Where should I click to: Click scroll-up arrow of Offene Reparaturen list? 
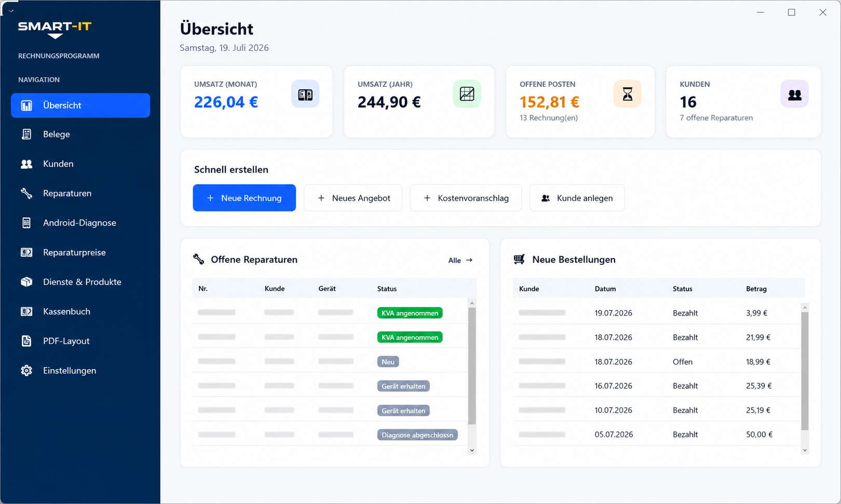pos(472,303)
